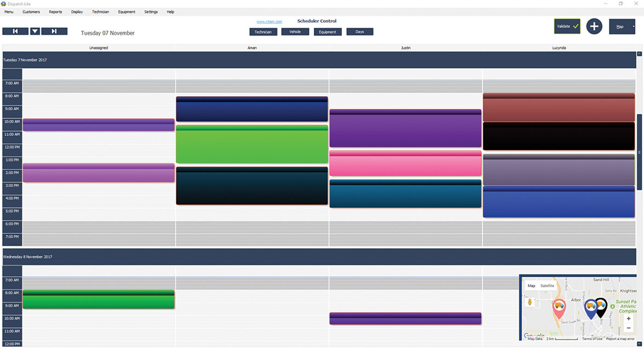The width and height of the screenshot is (644, 350).
Task: Zoom out on the map with minus
Action: pos(628,328)
